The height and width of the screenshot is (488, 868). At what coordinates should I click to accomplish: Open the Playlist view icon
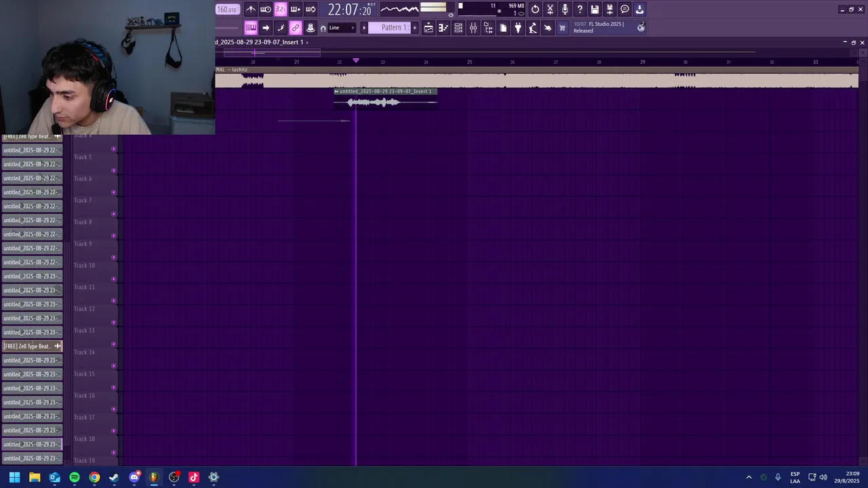click(x=429, y=28)
